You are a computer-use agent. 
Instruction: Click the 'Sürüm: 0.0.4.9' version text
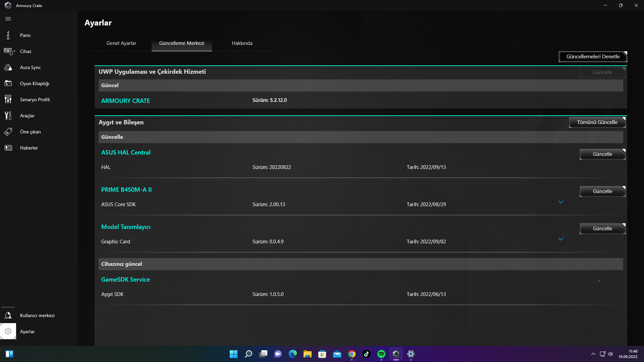(268, 242)
